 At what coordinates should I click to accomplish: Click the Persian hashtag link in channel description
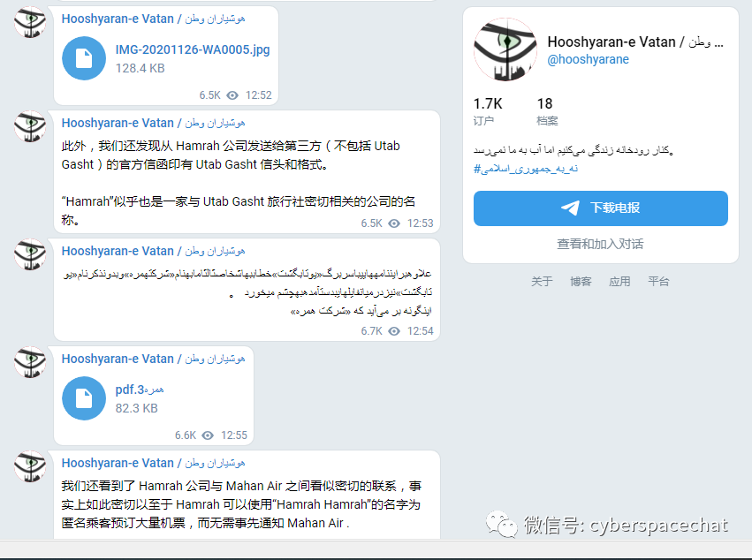click(526, 169)
